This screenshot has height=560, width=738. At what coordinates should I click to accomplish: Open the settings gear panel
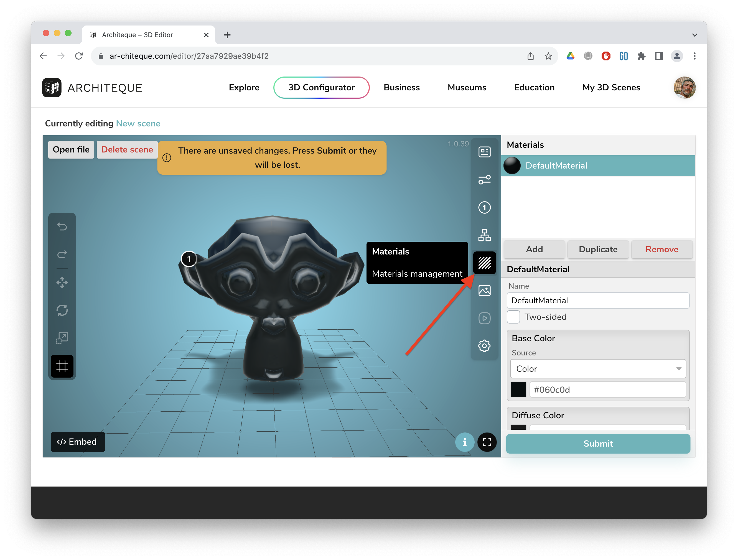pyautogui.click(x=484, y=345)
